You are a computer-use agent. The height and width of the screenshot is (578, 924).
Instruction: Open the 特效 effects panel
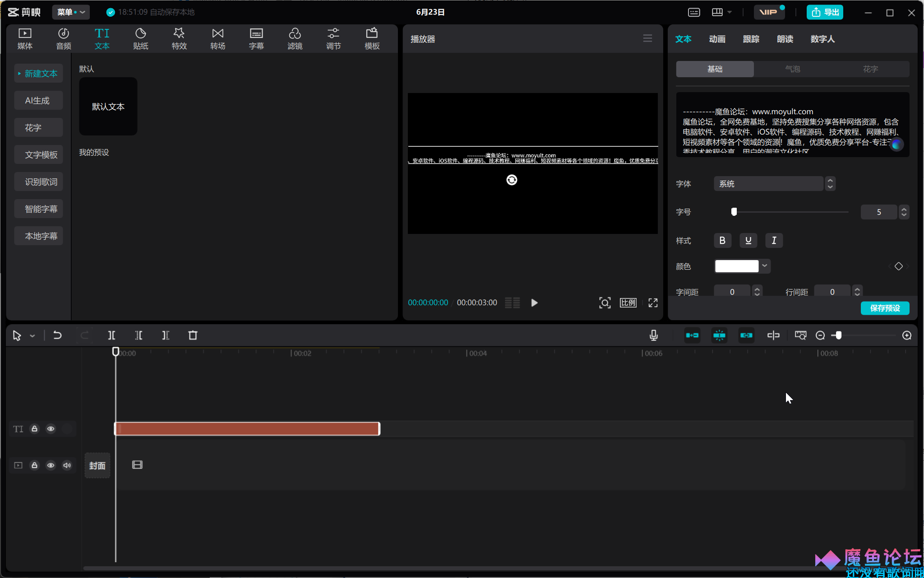pyautogui.click(x=179, y=39)
